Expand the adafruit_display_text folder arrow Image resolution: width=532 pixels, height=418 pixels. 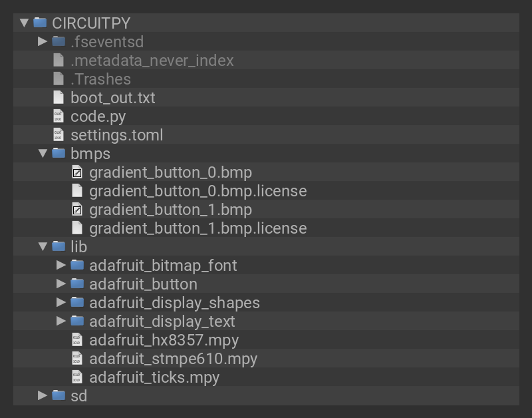point(61,321)
